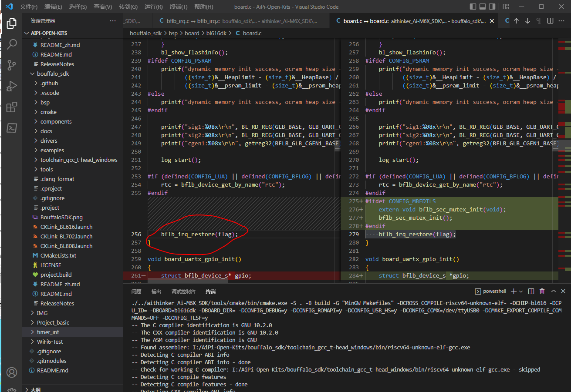The image size is (571, 392).
Task: Open customize layout icon
Action: pos(506,7)
